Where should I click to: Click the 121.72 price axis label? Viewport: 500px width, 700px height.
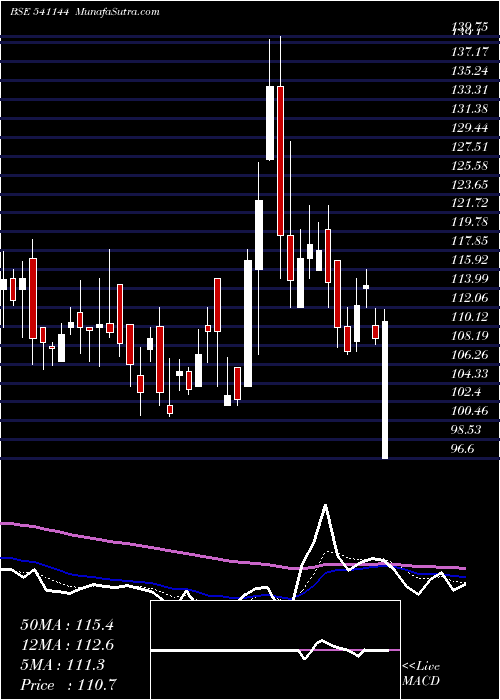pyautogui.click(x=471, y=204)
